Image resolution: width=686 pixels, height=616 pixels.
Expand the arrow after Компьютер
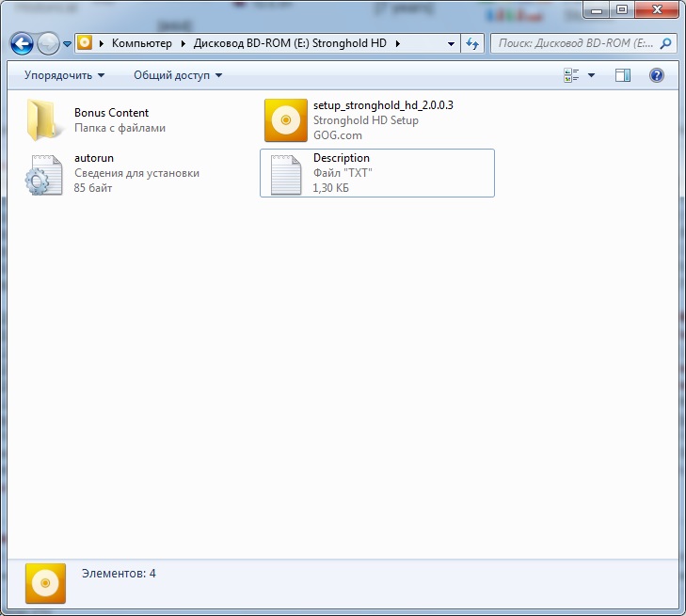click(x=183, y=43)
